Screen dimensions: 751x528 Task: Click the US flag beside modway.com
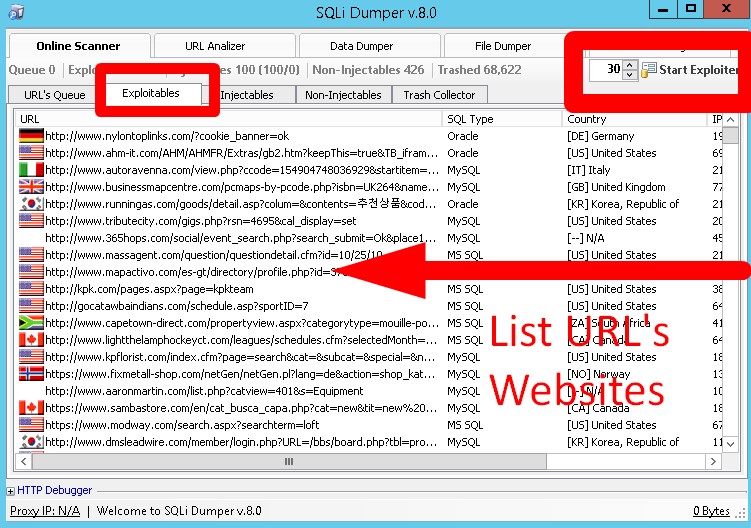31,425
